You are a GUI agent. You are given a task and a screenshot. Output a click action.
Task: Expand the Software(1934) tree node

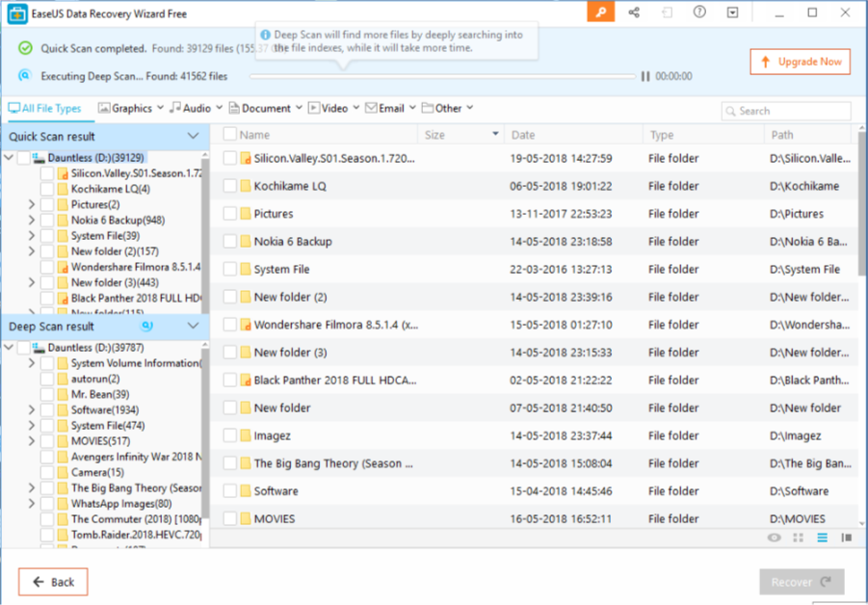(32, 410)
